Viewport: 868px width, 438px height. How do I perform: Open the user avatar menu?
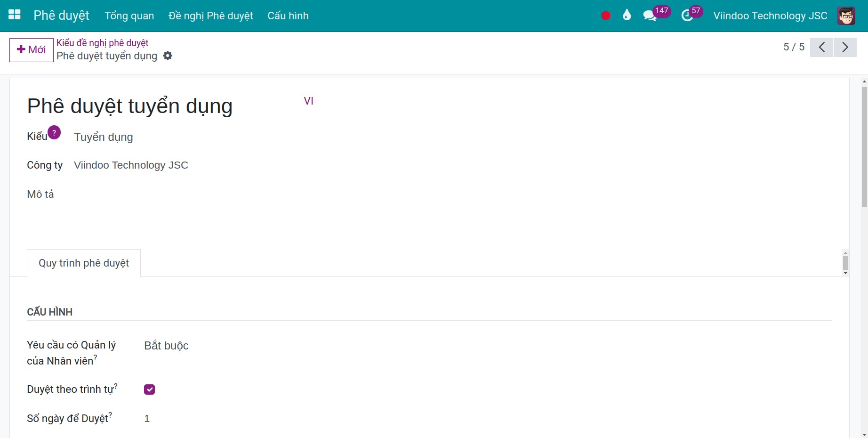[846, 16]
